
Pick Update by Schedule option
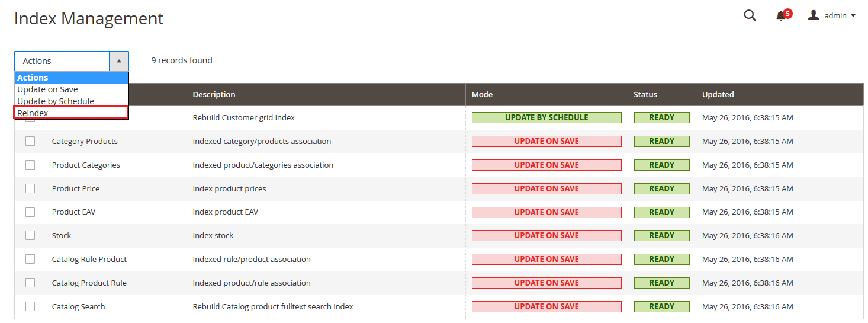click(x=56, y=101)
